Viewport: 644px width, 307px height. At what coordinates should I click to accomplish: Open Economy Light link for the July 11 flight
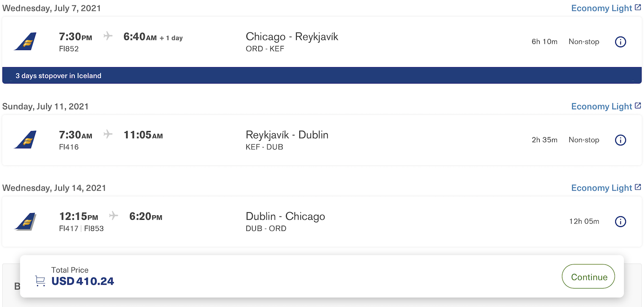[601, 106]
